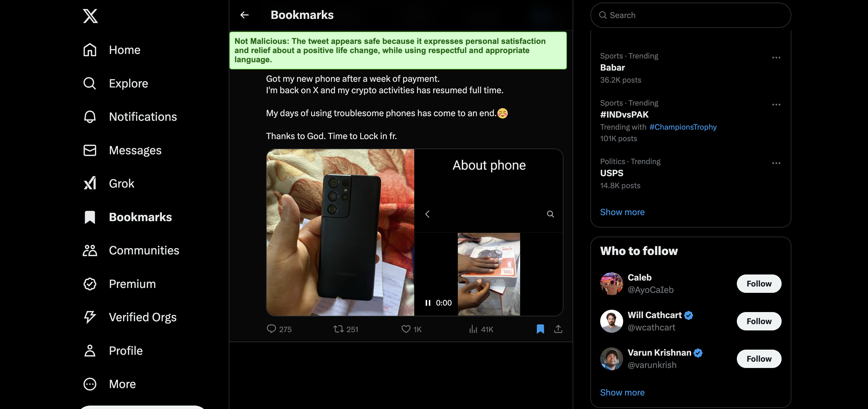Open more options for #INDvsPAK trend

coord(776,105)
